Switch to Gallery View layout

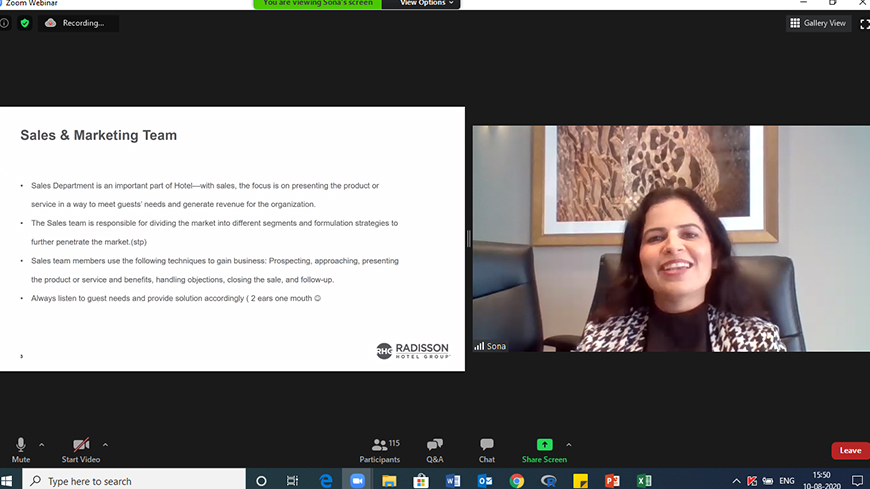tap(818, 23)
